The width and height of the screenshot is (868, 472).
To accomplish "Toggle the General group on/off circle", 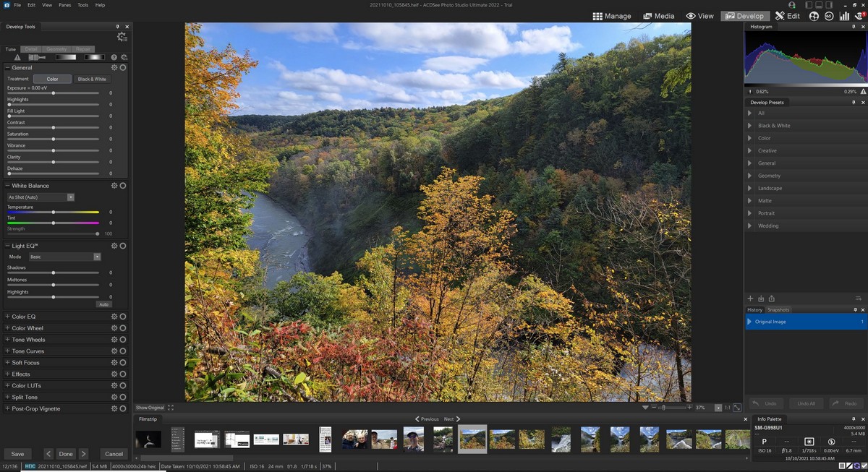I will (x=123, y=67).
